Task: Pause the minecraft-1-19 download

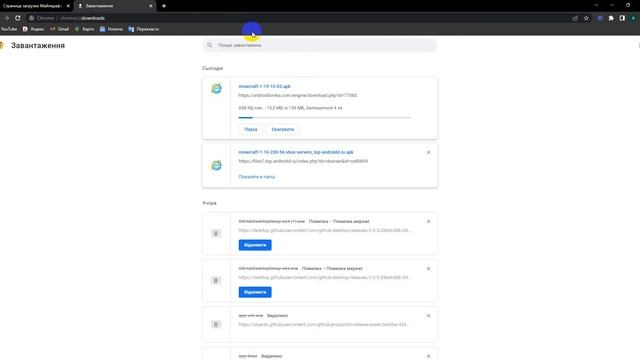Action: tap(251, 129)
